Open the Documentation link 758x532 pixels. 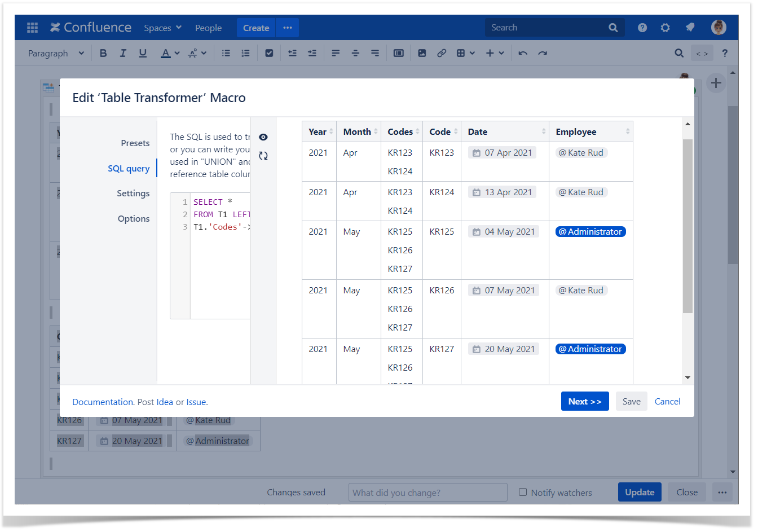pyautogui.click(x=103, y=402)
